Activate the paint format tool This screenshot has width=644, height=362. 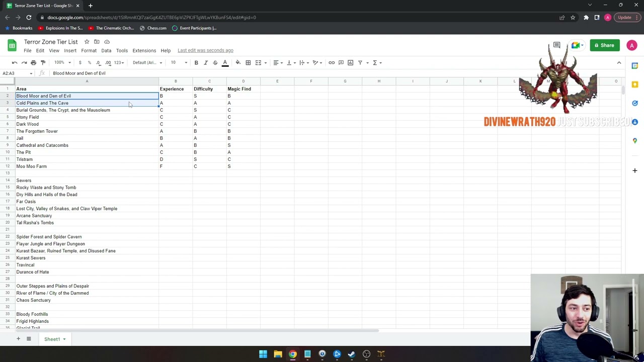point(43,62)
